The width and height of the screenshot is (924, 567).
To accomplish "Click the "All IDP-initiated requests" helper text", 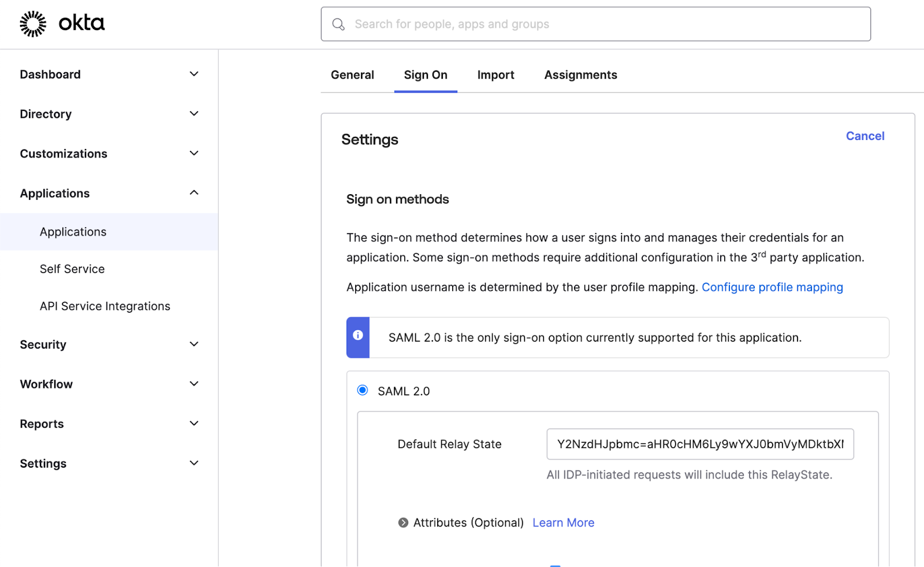I will 690,475.
